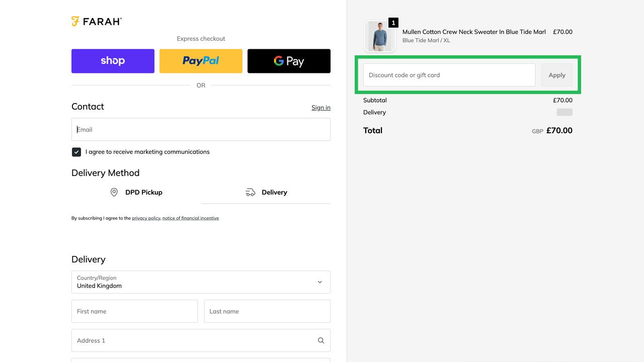
Task: Click the quantity badge on product image
Action: (x=393, y=23)
